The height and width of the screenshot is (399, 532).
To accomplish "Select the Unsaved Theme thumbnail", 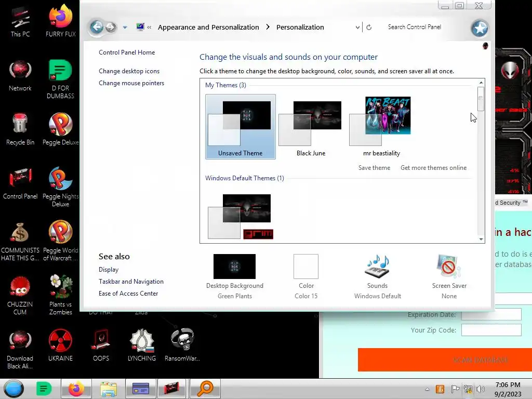I will coord(240,127).
